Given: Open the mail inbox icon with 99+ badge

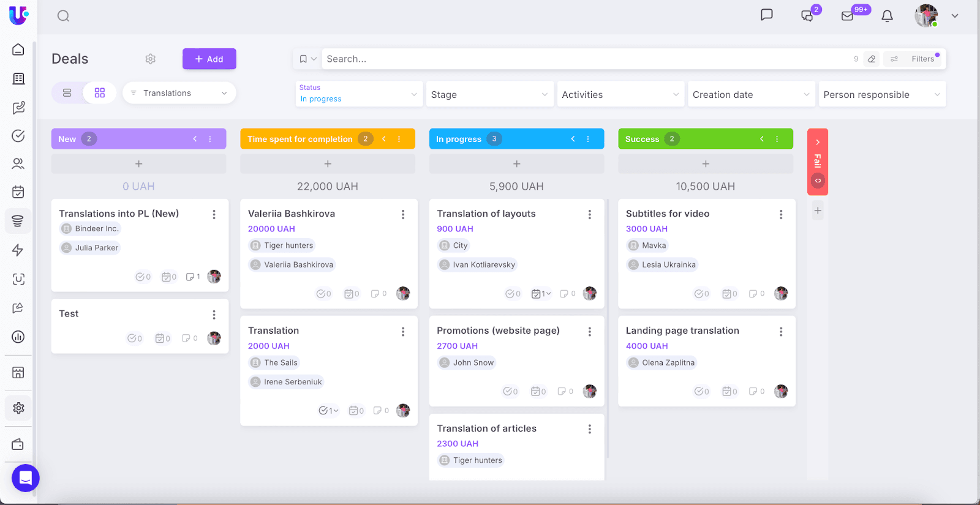Looking at the screenshot, I should [848, 16].
